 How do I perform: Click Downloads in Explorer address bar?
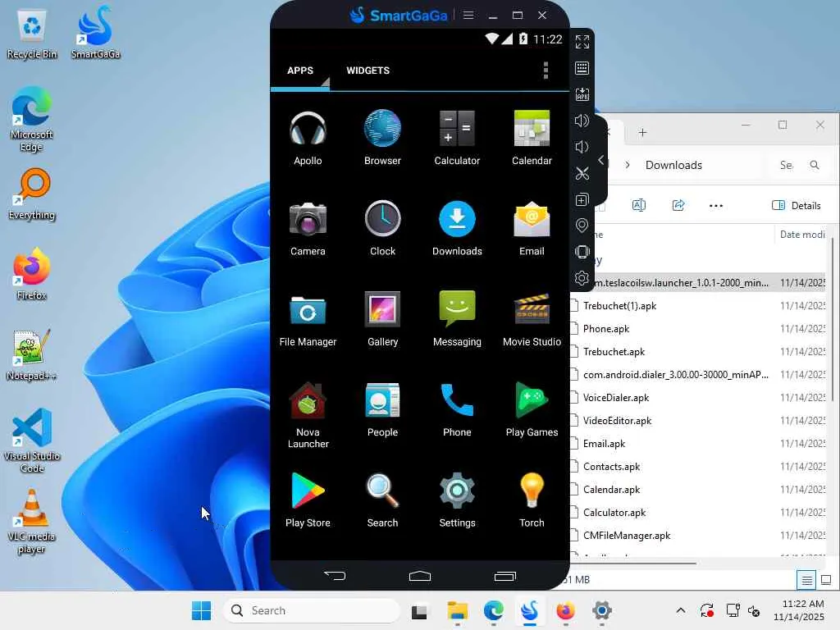[673, 165]
